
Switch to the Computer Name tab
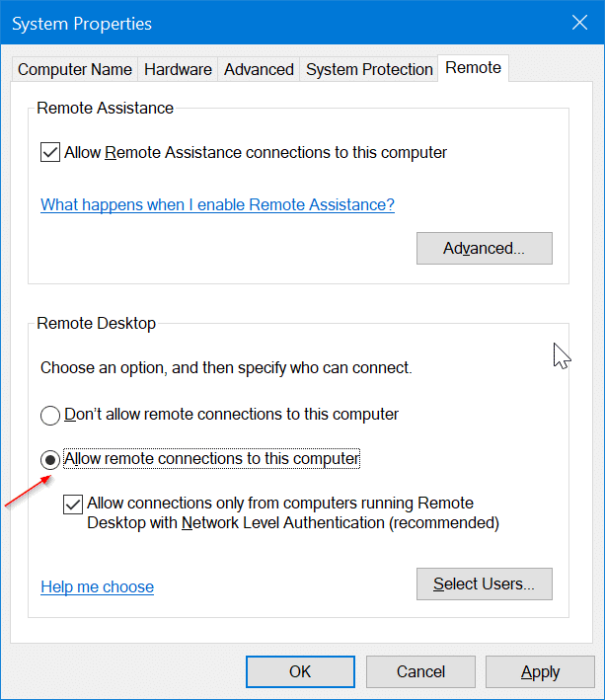[75, 69]
